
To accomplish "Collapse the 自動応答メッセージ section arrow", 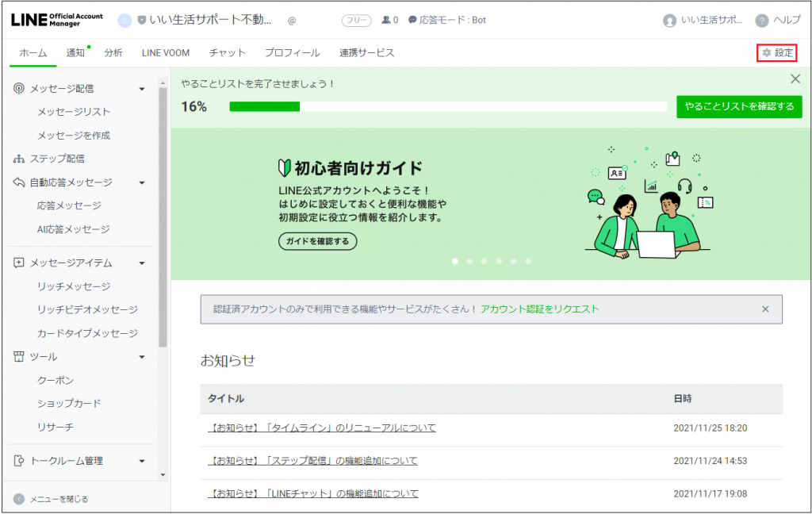I will click(142, 183).
